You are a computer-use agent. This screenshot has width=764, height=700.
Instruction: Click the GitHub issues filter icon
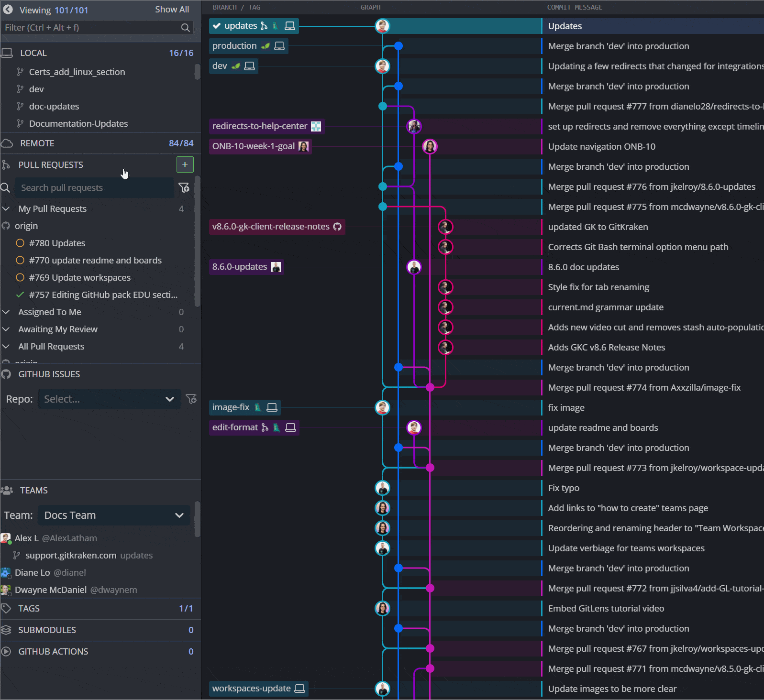[x=191, y=399]
